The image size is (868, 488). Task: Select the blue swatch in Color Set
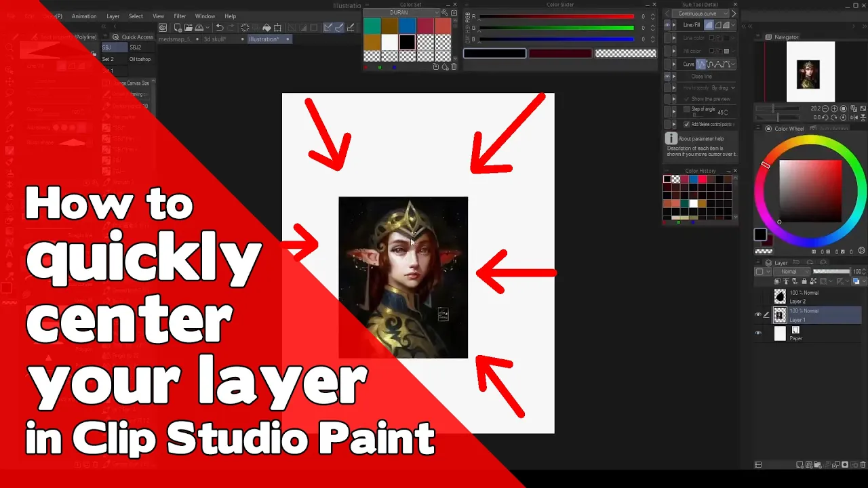click(x=407, y=26)
